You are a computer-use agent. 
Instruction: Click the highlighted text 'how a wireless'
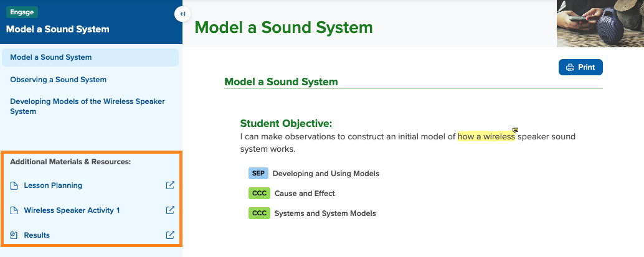[486, 136]
